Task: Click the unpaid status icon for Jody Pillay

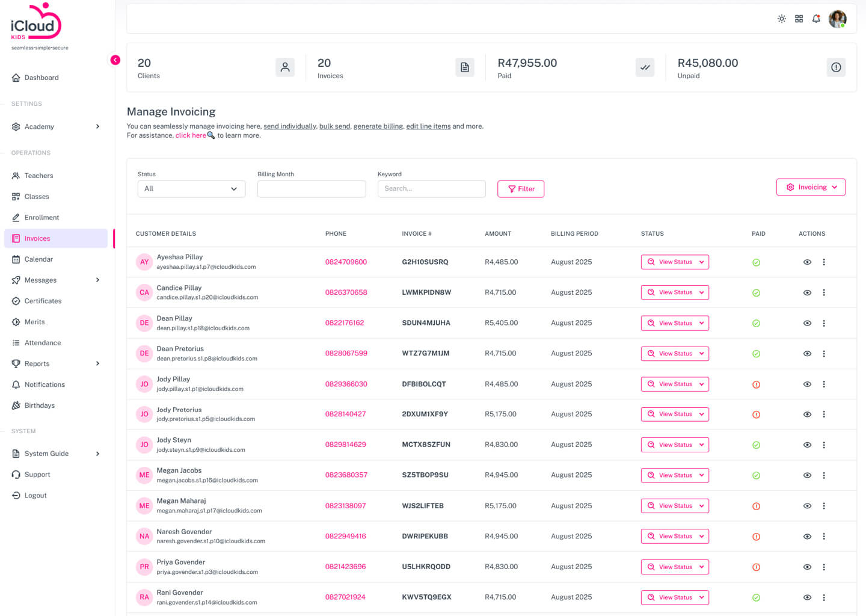Action: 756,384
